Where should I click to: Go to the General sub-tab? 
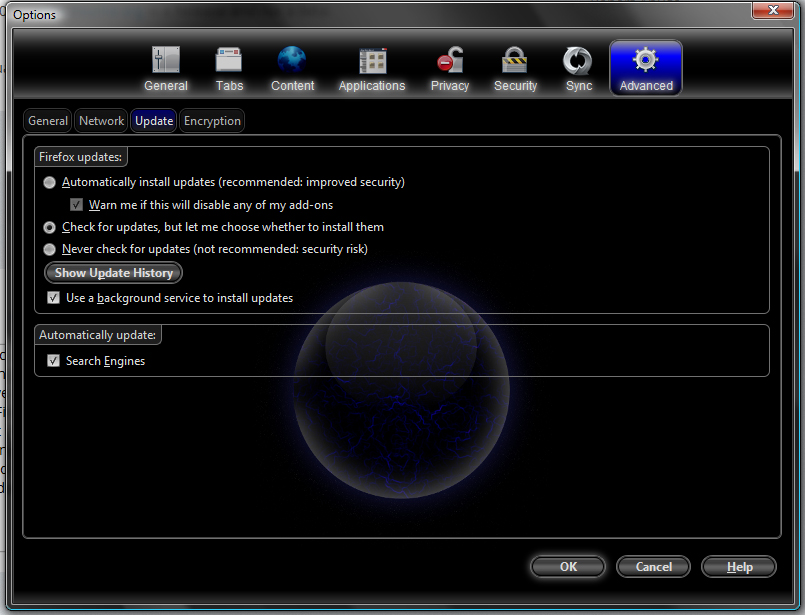48,121
